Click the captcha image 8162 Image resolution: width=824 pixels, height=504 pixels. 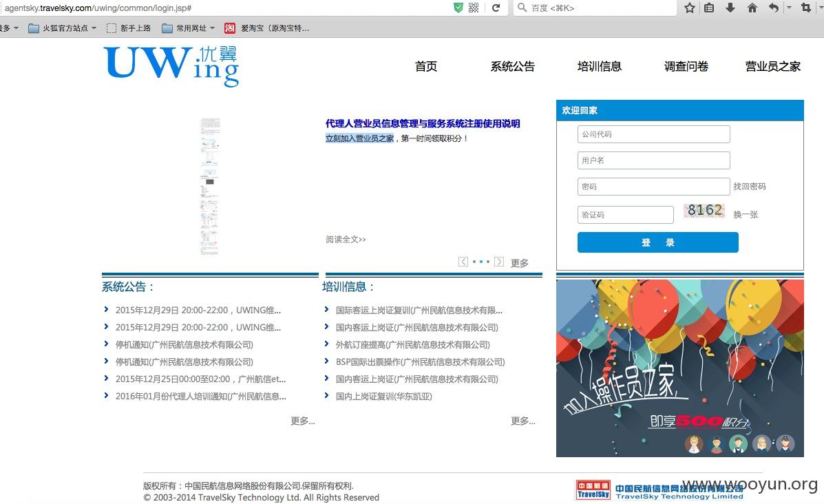(x=704, y=210)
